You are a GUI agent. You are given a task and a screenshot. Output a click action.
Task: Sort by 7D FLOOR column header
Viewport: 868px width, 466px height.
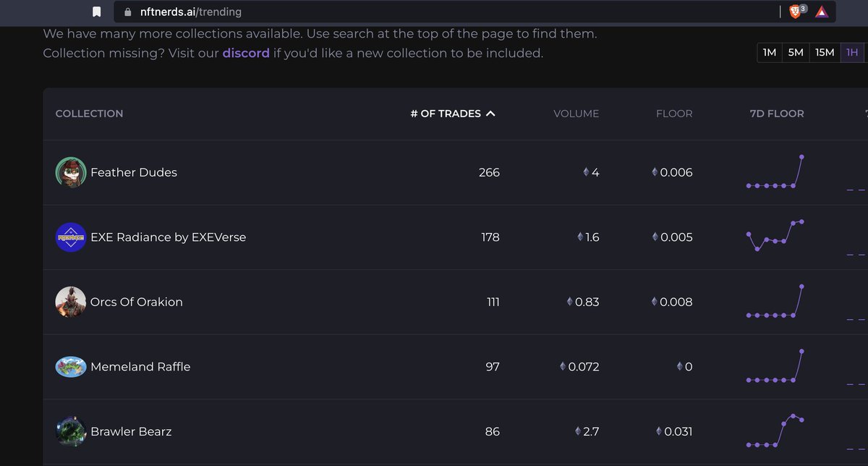pos(777,114)
